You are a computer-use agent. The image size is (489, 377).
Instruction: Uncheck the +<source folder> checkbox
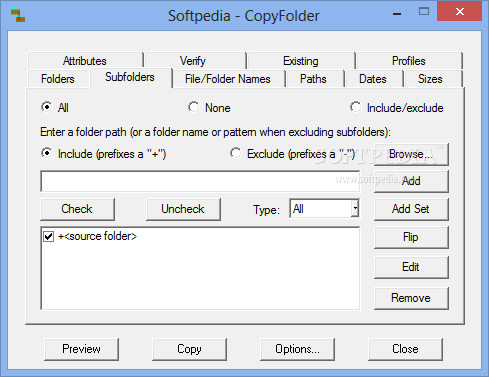[49, 236]
